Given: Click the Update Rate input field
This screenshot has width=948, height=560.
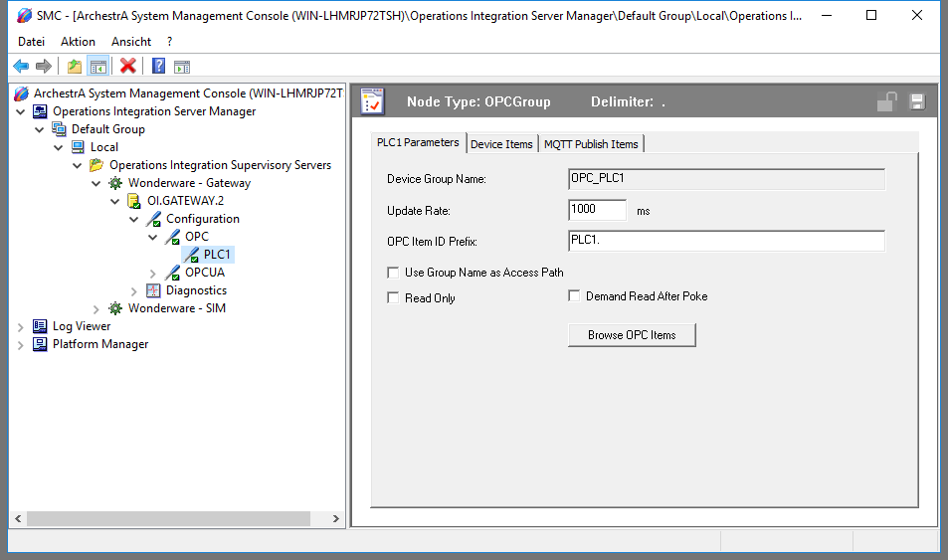Looking at the screenshot, I should coord(597,210).
